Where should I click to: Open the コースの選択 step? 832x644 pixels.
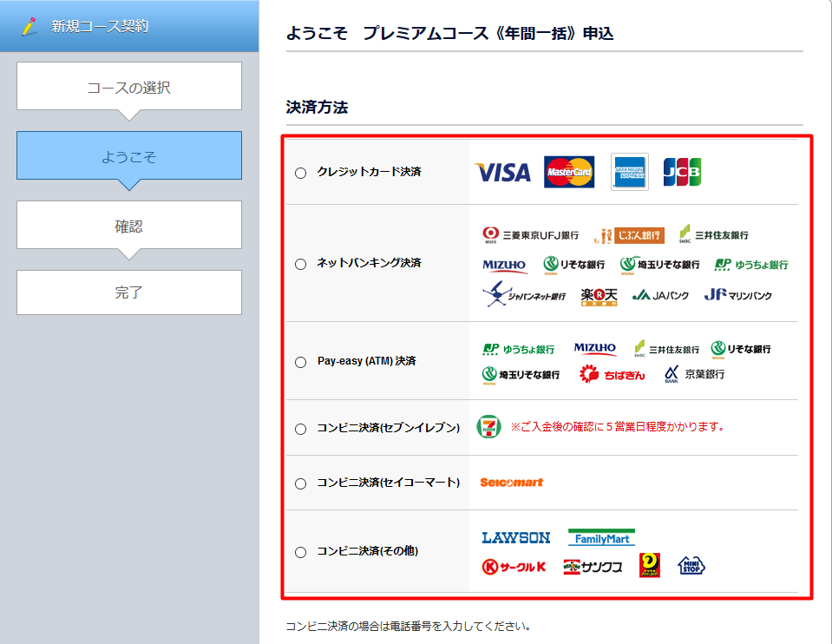point(128,86)
